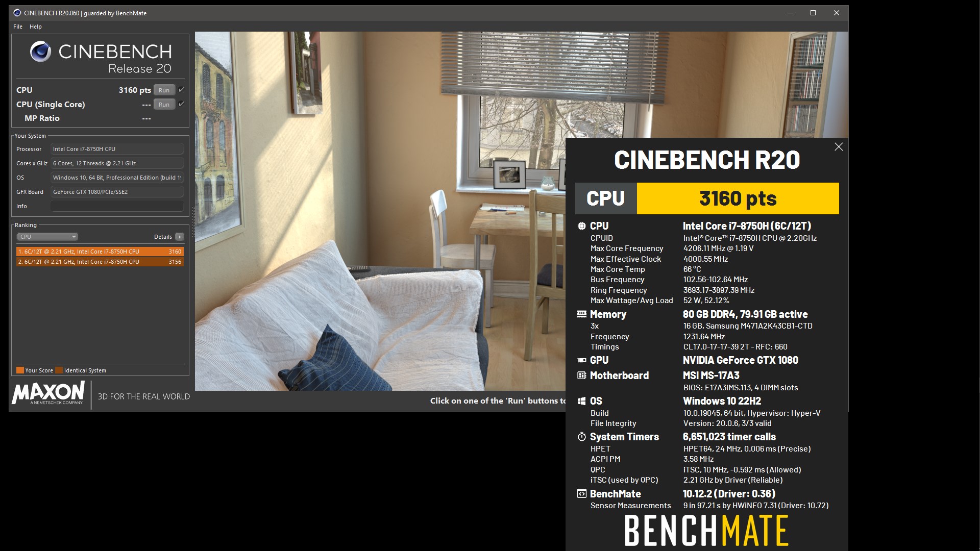Click the NVIDIA GeForce GTX 1080 text
The width and height of the screenshot is (980, 551).
coord(740,360)
